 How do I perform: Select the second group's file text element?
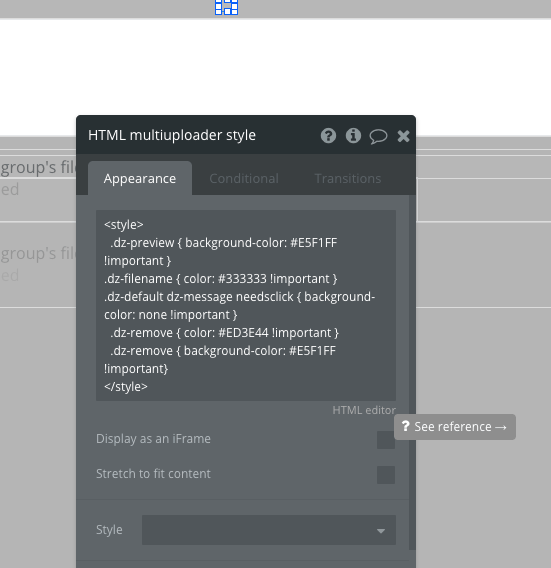point(38,253)
